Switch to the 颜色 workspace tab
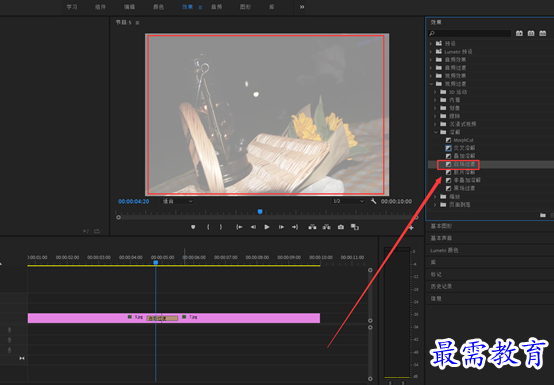Viewport: 554px width, 385px height. pos(158,7)
